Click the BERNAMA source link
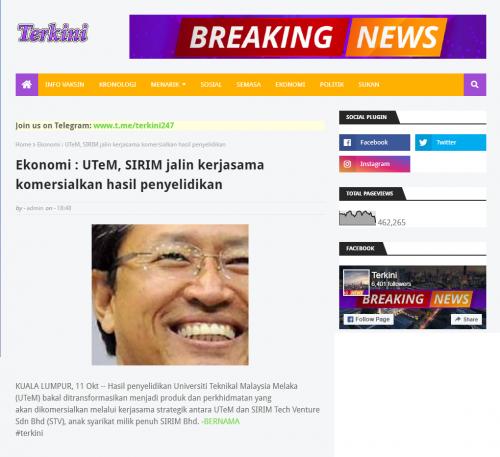500x457 pixels. coord(220,421)
